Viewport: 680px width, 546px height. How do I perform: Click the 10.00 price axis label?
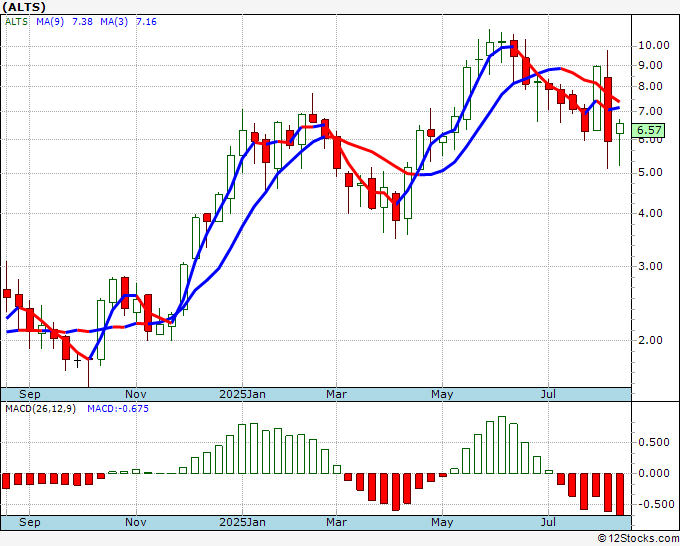pos(653,46)
